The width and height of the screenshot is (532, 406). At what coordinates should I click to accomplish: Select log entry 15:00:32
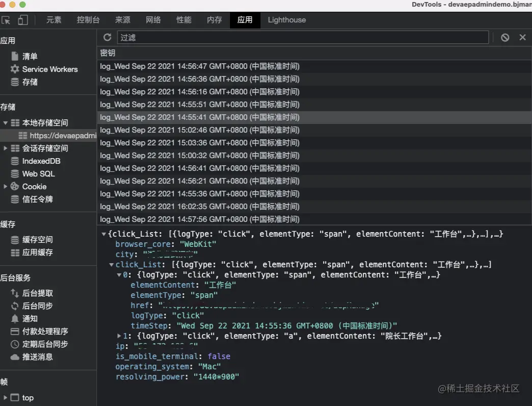[314, 156]
